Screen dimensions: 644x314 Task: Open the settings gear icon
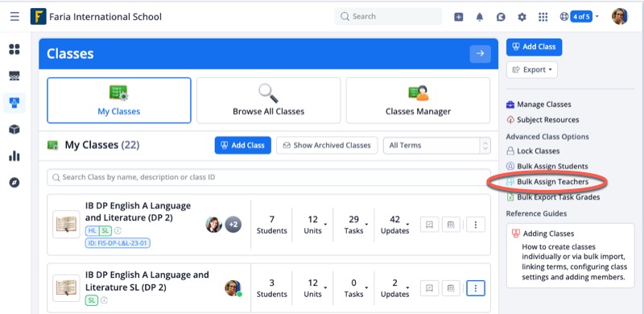click(522, 17)
